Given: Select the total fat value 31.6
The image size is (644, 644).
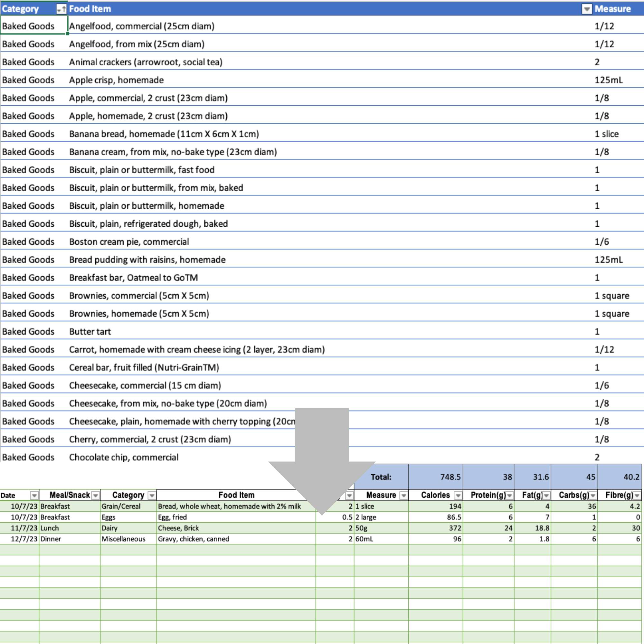Looking at the screenshot, I should 533,477.
